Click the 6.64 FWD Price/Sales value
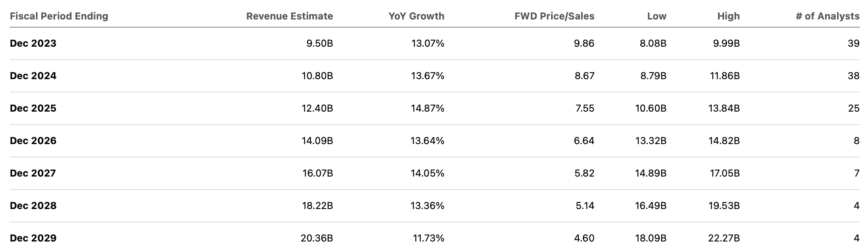 click(x=584, y=141)
